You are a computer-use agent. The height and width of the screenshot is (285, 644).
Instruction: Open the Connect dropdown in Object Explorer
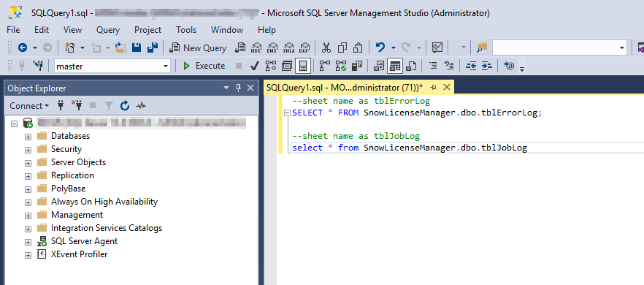[x=29, y=106]
